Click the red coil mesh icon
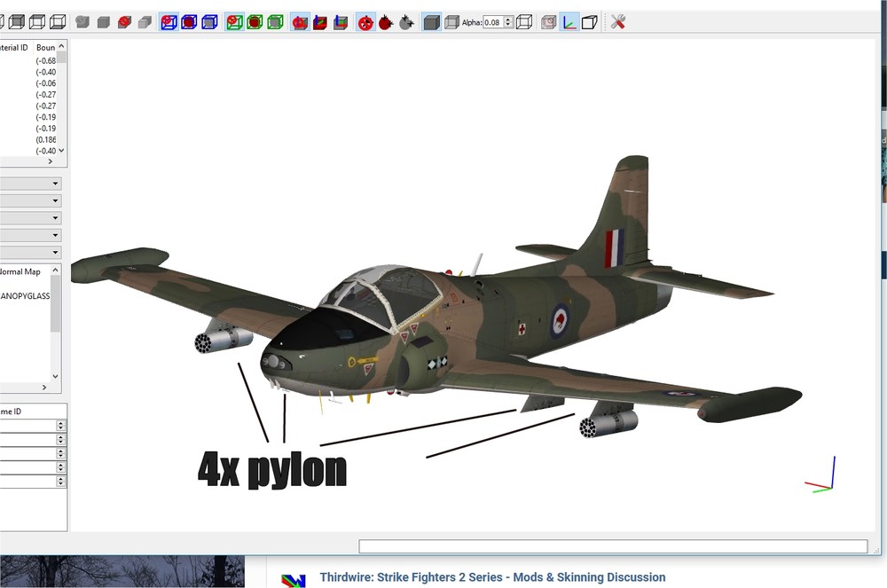The image size is (887, 588). (124, 22)
